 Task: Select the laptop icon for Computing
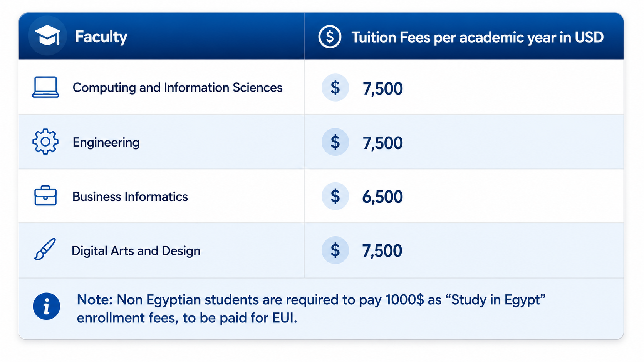[45, 87]
